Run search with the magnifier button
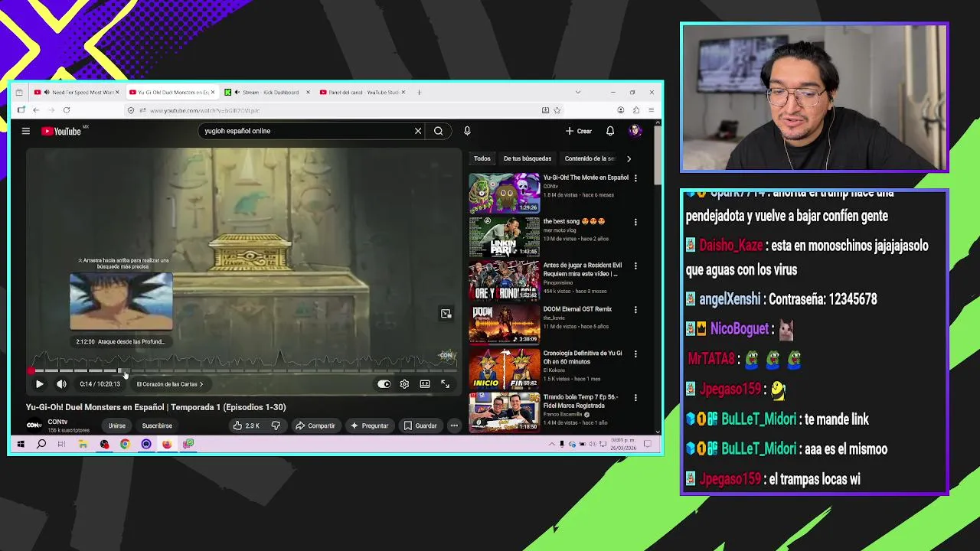 (439, 131)
